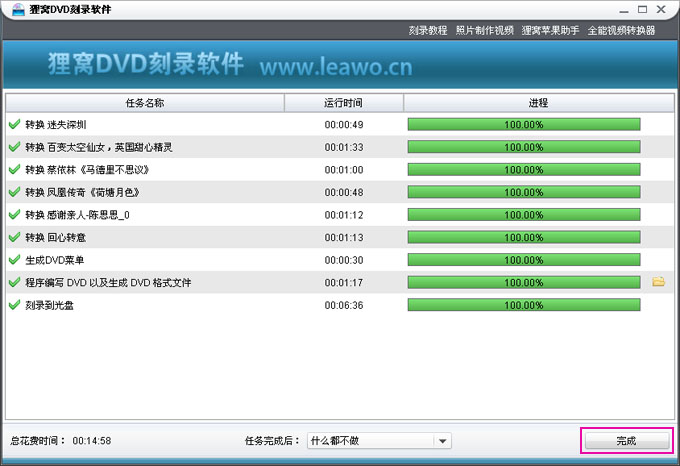Click green checkmark beside 生成DVD菜单
680x466 pixels.
(x=14, y=260)
